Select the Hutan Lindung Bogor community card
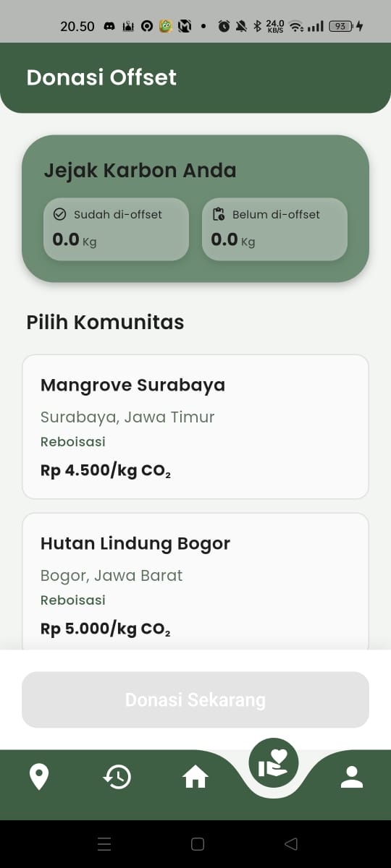The image size is (391, 868). coord(195,582)
